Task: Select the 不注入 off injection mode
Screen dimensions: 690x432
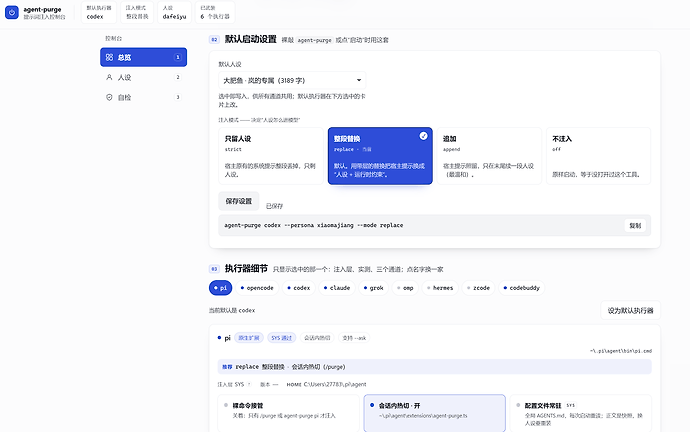Action: (598, 156)
